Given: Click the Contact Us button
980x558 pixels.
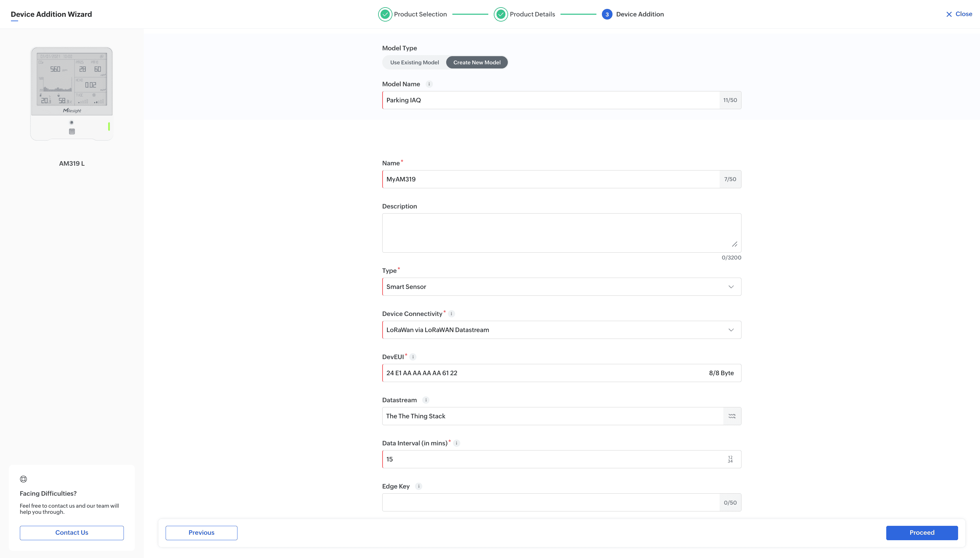Looking at the screenshot, I should click(x=72, y=532).
